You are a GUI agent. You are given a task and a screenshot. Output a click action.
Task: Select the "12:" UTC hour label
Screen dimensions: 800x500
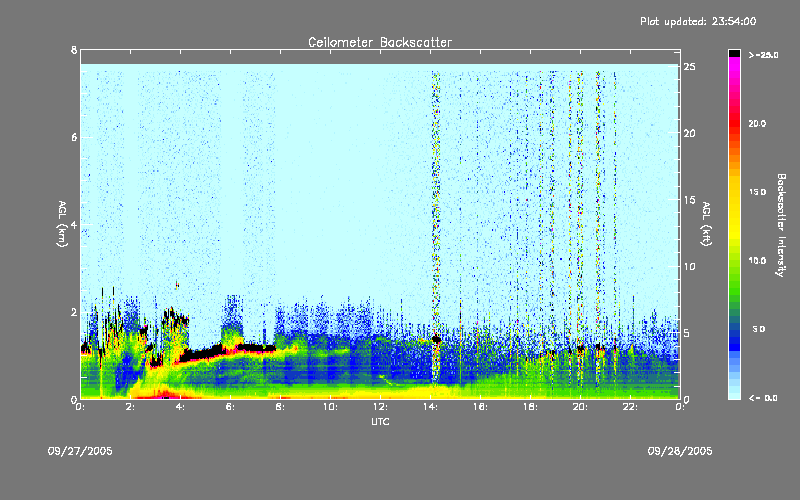[x=380, y=407]
